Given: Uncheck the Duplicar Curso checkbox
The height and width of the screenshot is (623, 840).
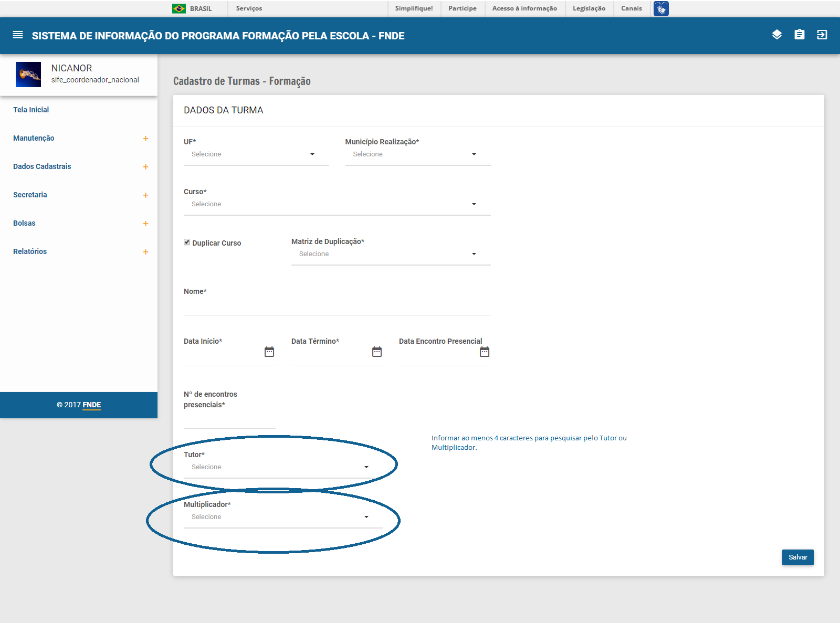Looking at the screenshot, I should click(187, 242).
